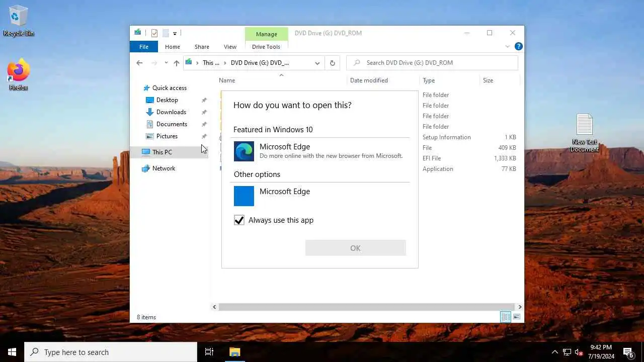Open Downloads in navigation pane
644x362 pixels.
click(x=171, y=112)
